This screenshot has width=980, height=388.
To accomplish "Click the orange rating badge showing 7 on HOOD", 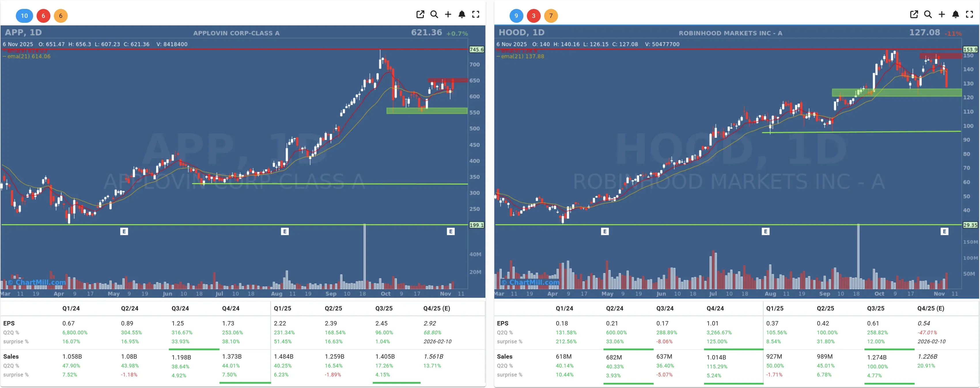I will pyautogui.click(x=551, y=16).
